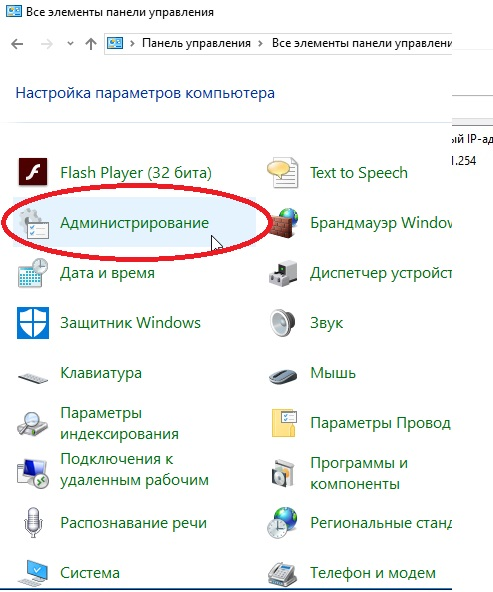
Task: Click the Параметры индексирования link
Action: tap(119, 423)
